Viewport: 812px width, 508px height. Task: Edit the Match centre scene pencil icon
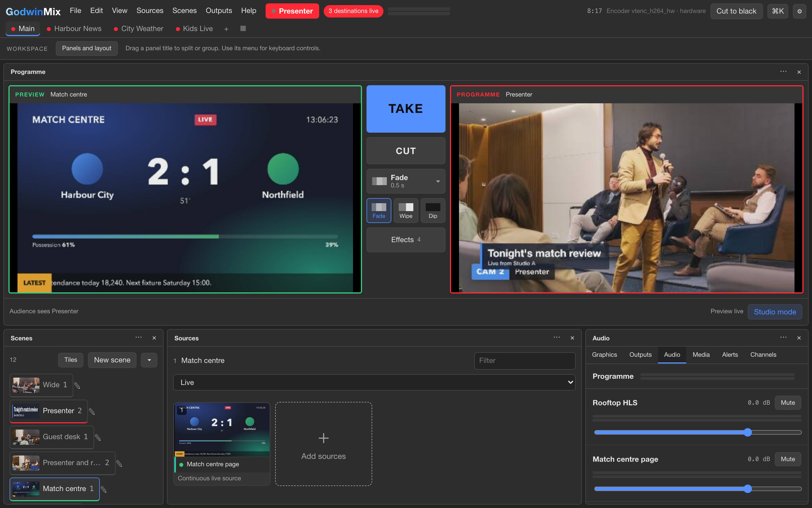pyautogui.click(x=104, y=489)
